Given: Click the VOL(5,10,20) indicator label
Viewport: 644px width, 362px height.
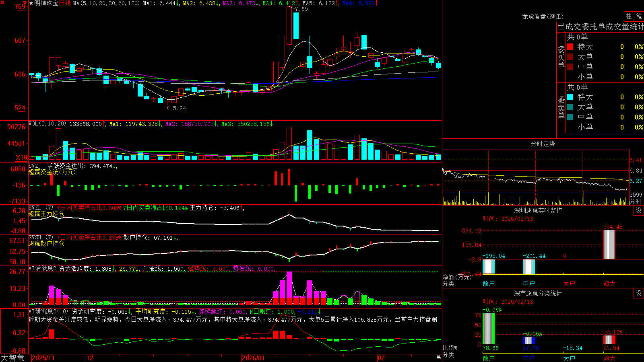Looking at the screenshot, I should 47,124.
